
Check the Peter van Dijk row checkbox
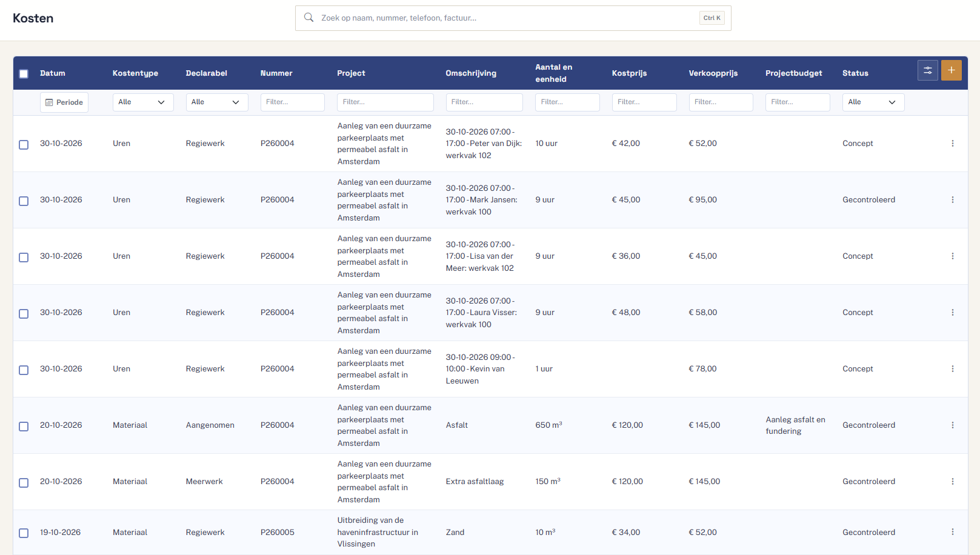24,145
